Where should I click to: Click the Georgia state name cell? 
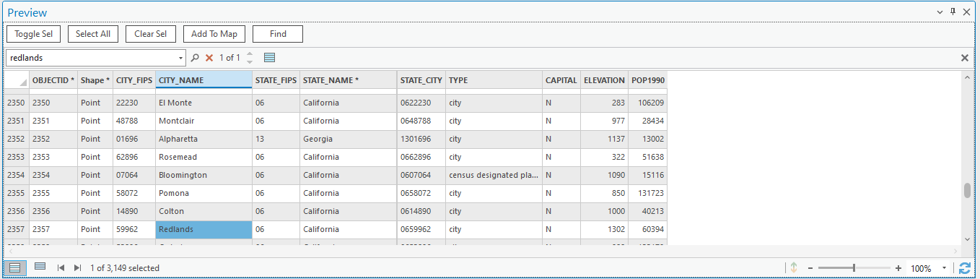(x=348, y=139)
